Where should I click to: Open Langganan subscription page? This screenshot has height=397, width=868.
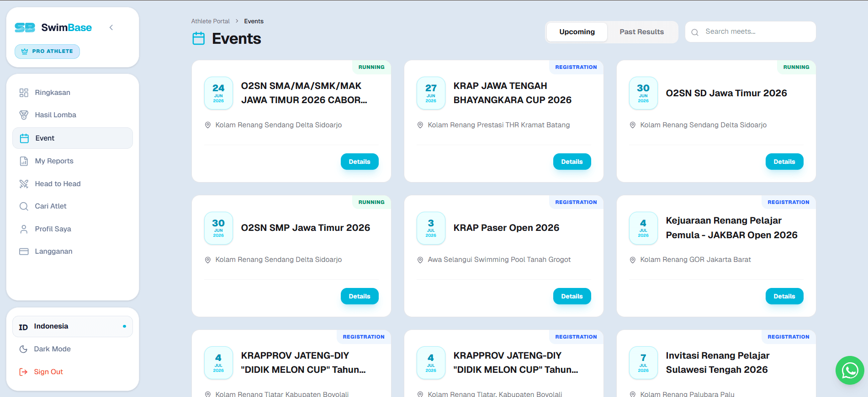click(73, 251)
